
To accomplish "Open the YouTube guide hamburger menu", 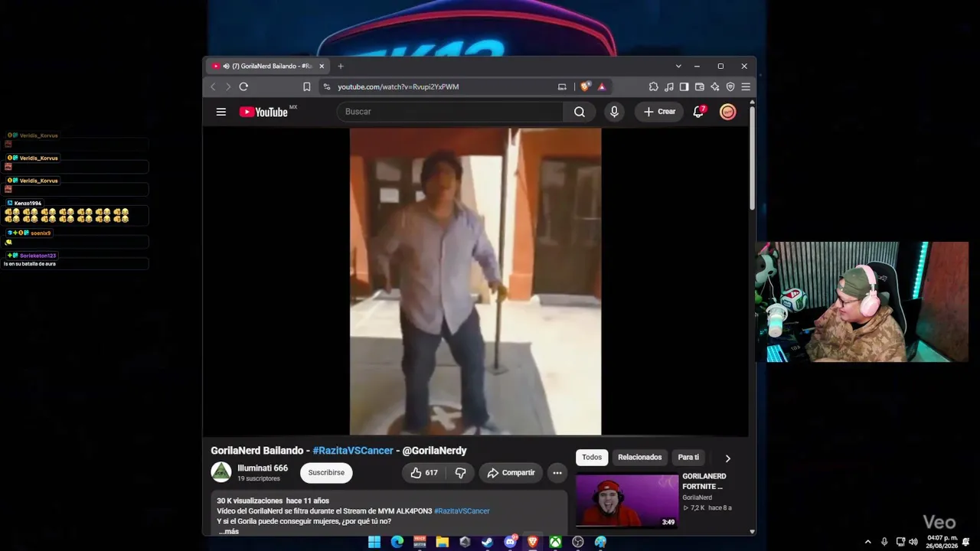I will [221, 112].
